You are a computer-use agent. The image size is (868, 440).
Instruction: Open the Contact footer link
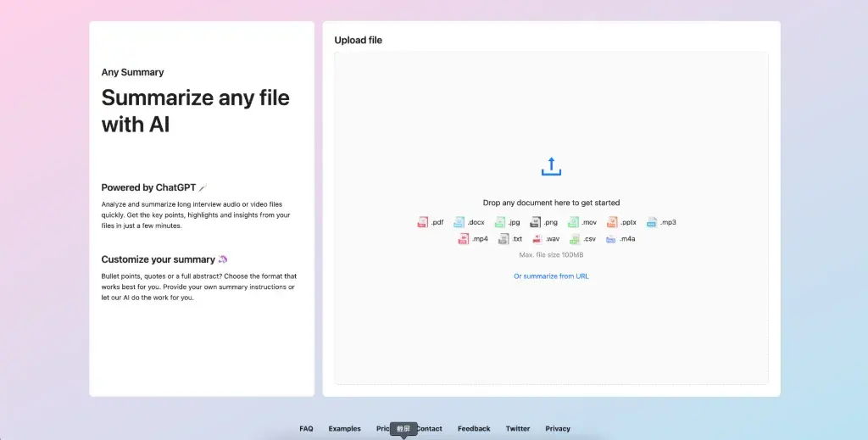pos(430,428)
